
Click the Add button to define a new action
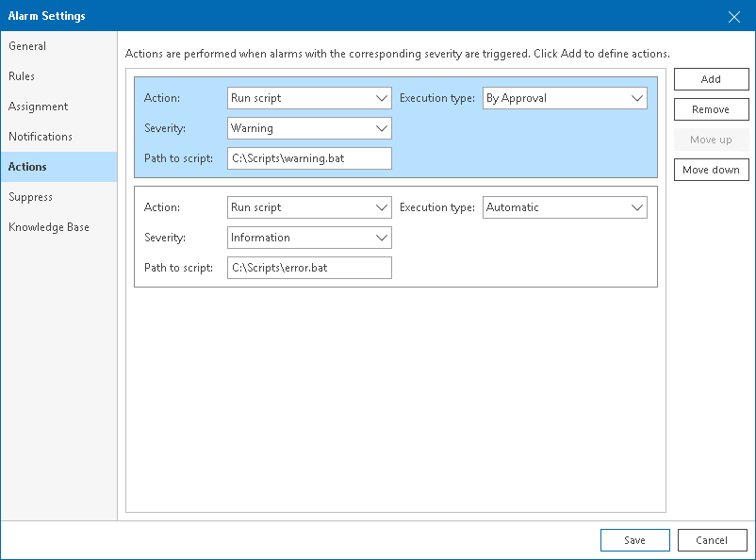point(711,78)
